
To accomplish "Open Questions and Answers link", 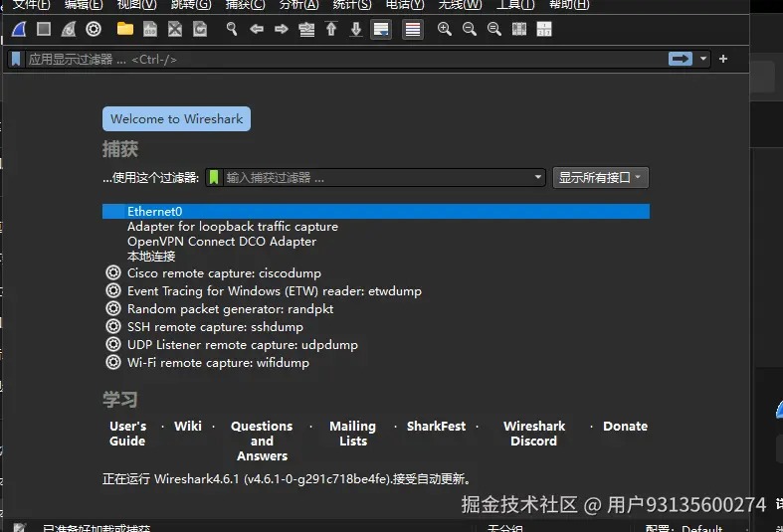I will 262,441.
